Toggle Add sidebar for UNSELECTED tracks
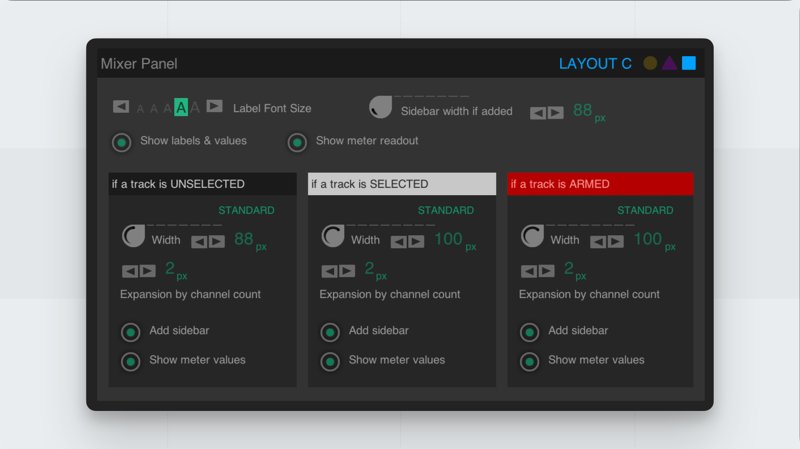800x449 pixels. (x=131, y=332)
